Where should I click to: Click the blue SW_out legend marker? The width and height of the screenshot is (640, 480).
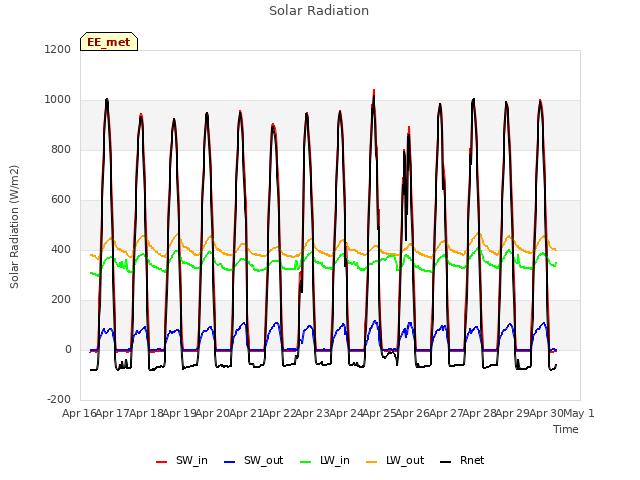tap(230, 462)
